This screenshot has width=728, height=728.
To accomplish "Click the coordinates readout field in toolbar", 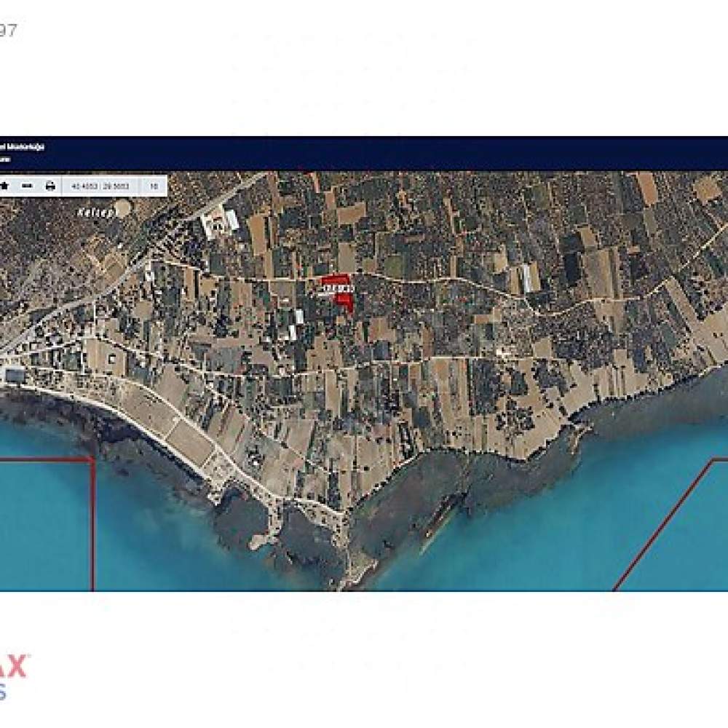I will click(x=100, y=186).
